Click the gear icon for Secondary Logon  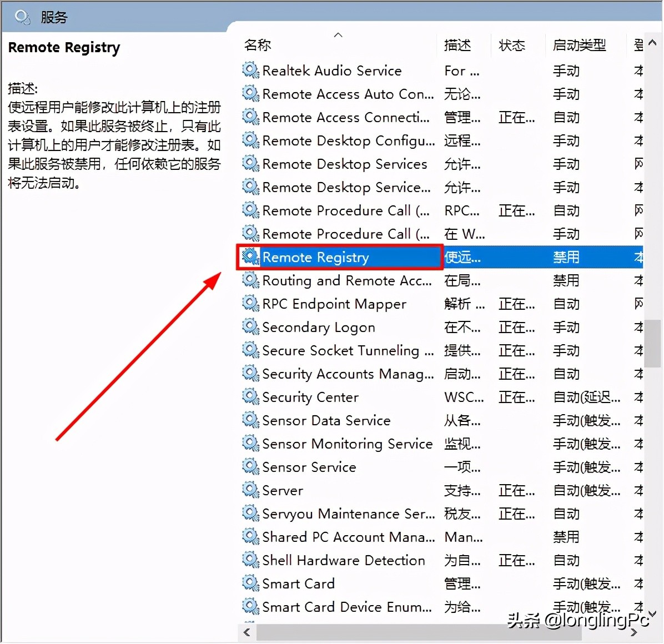250,327
